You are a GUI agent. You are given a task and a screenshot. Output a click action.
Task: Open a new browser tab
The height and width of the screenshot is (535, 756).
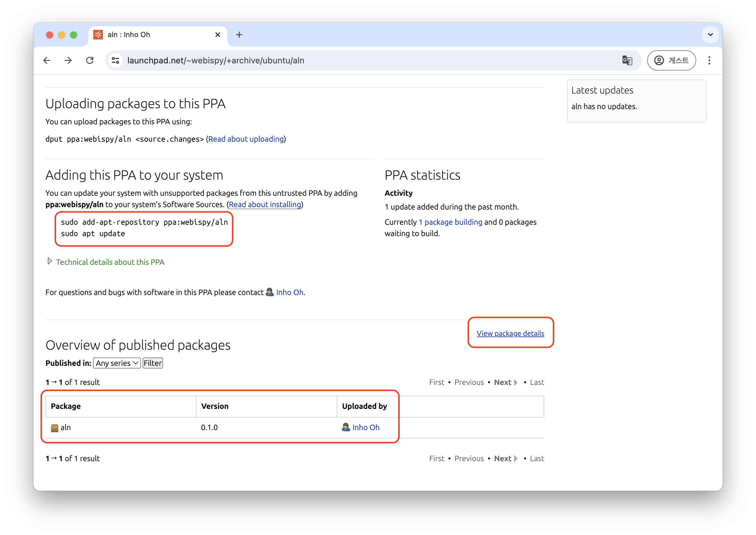[239, 35]
